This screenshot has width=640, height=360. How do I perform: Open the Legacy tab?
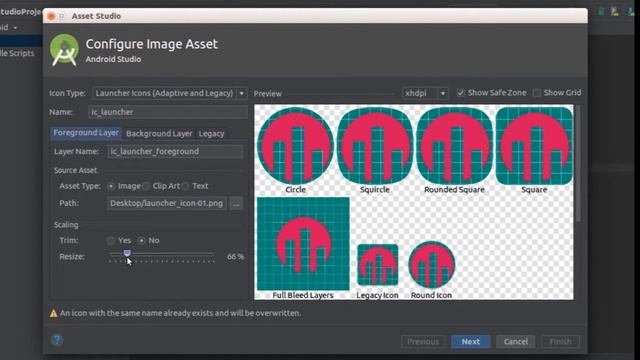click(211, 133)
